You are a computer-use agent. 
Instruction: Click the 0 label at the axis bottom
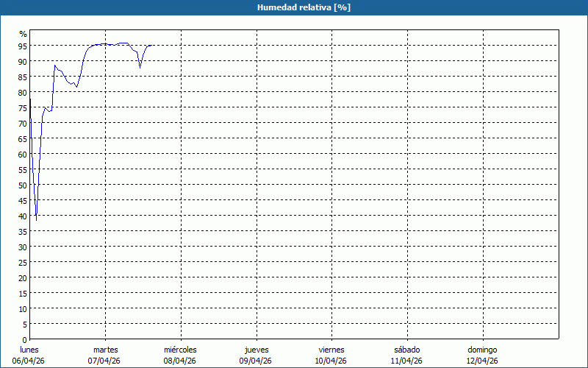[x=25, y=339]
